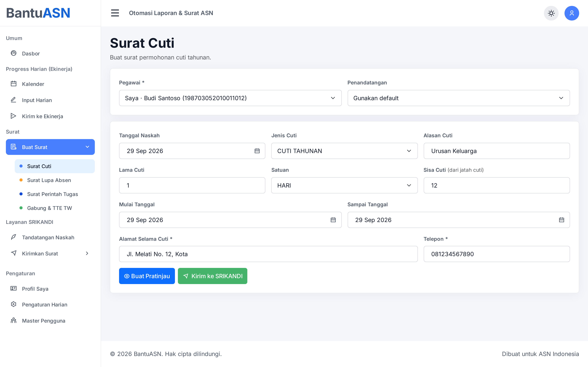Click the Kirim ke SRIKANDI button

pyautogui.click(x=212, y=276)
